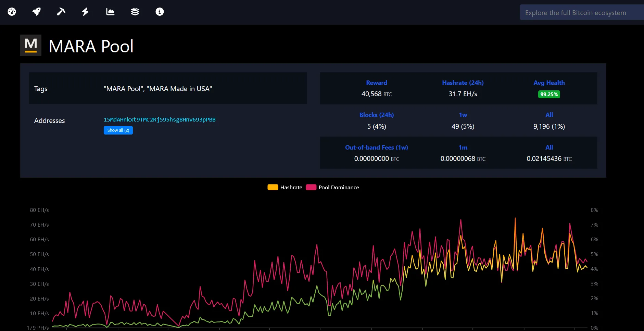
Task: Click the Addresses row label
Action: [x=49, y=120]
